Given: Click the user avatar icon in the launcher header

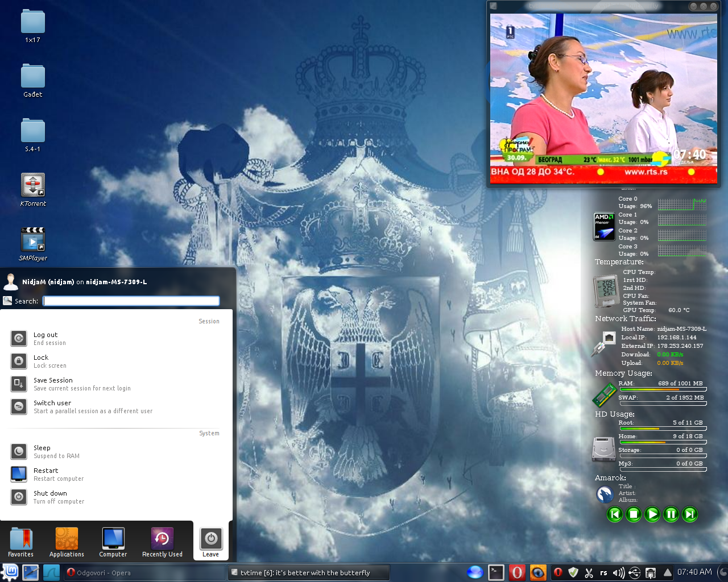Looking at the screenshot, I should [10, 281].
